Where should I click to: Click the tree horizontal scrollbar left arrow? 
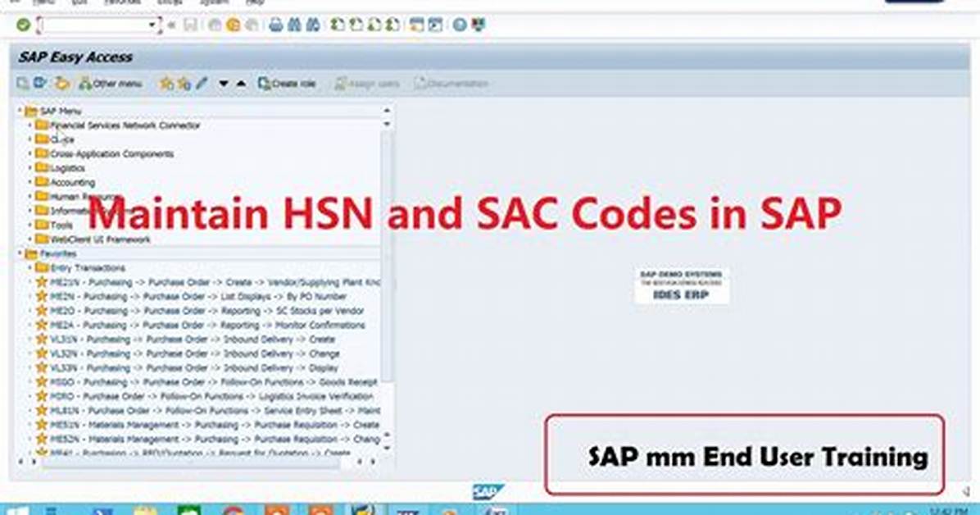[20, 462]
